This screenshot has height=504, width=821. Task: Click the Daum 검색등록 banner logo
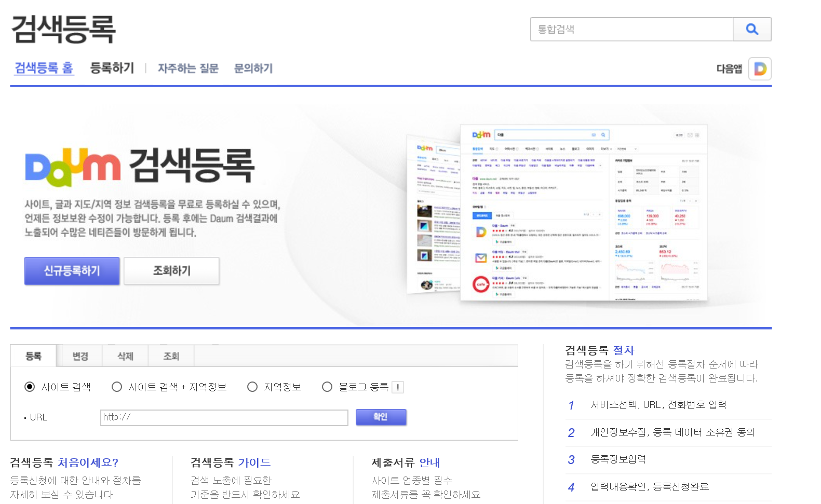pos(139,166)
